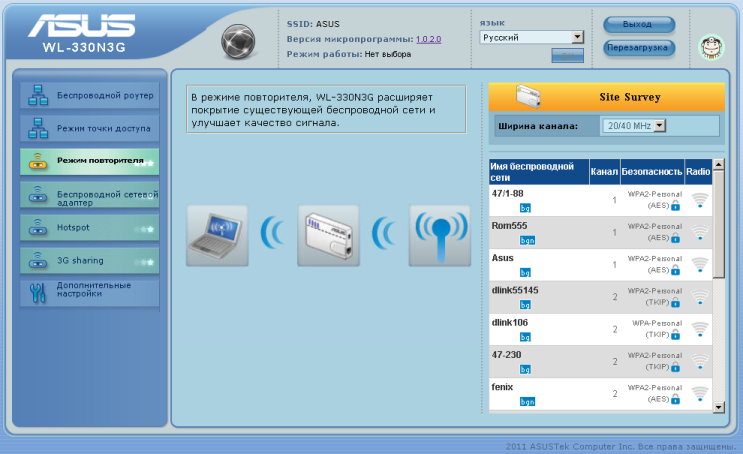This screenshot has width=743, height=454.
Task: Click the Выход logout button
Action: click(x=639, y=24)
